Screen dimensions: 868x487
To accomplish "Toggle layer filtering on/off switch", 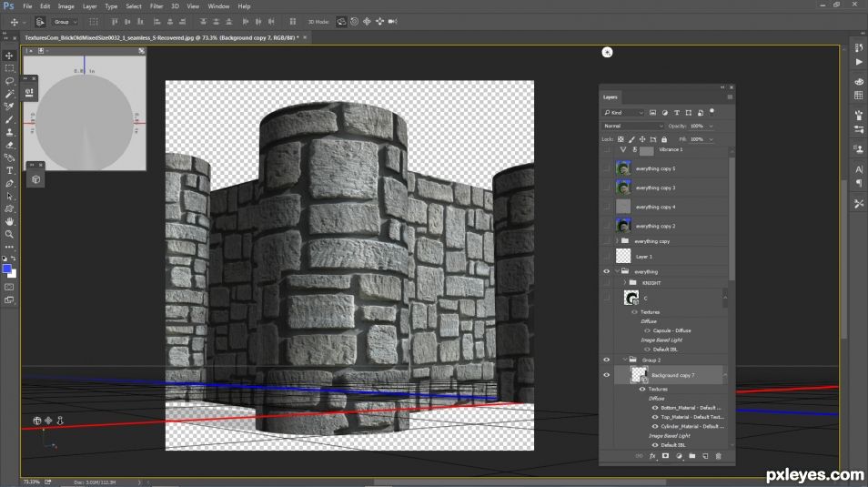I will click(712, 111).
